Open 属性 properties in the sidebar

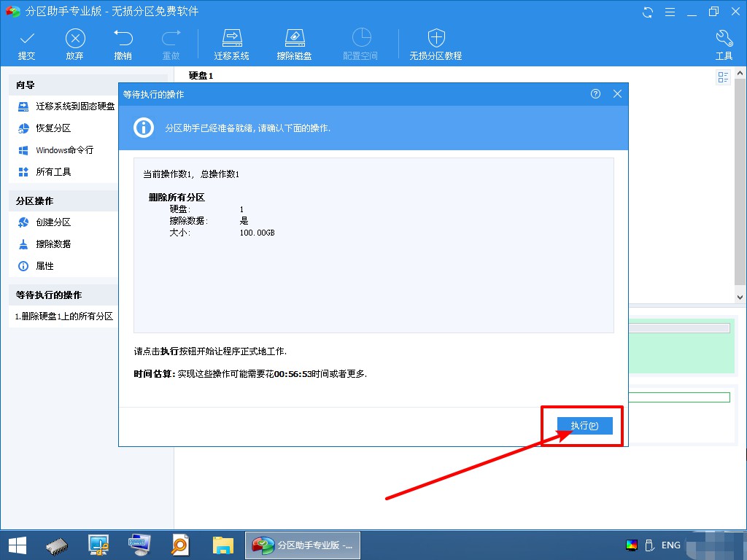click(x=36, y=266)
